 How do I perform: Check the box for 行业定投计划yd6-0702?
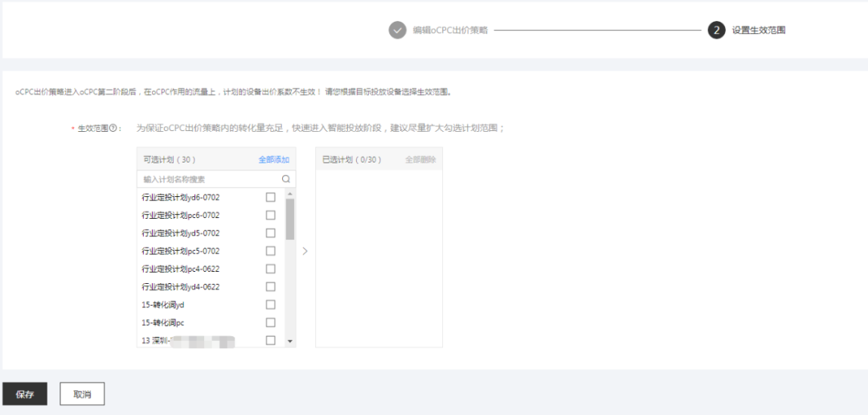(270, 197)
